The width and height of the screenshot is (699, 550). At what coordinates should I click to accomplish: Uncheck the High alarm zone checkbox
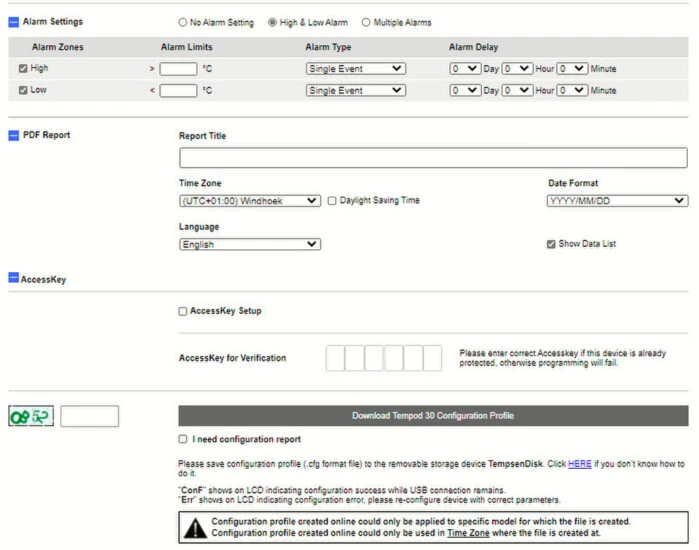(24, 69)
